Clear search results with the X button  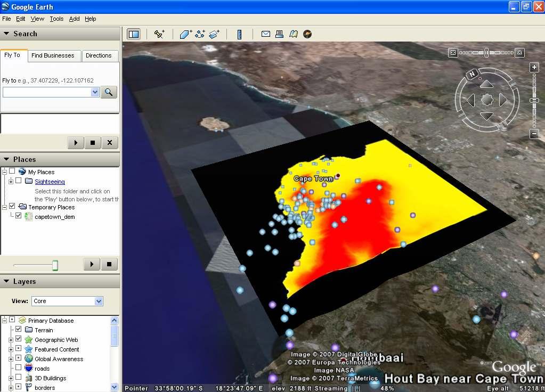click(x=110, y=143)
